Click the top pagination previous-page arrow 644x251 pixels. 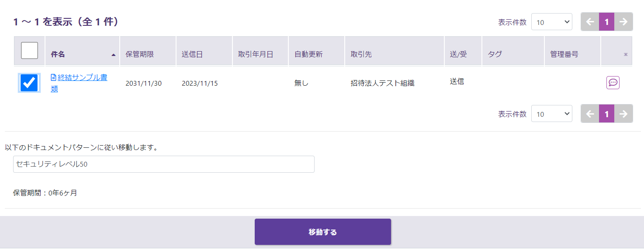(x=590, y=22)
